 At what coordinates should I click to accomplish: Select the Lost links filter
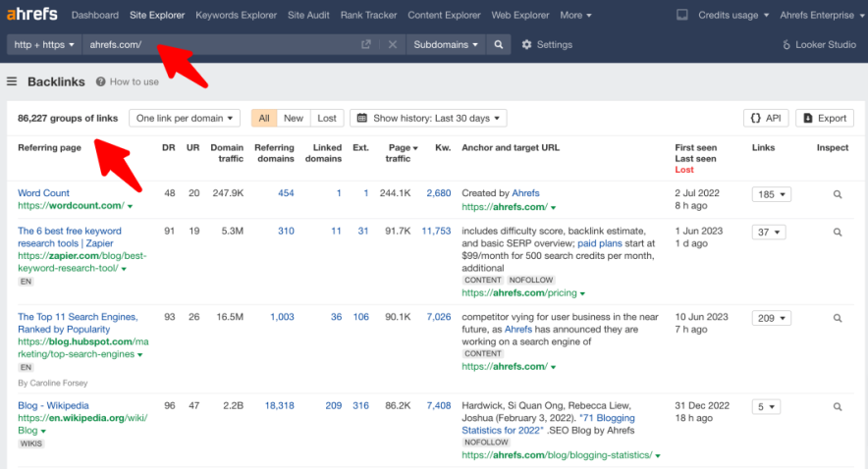point(327,118)
